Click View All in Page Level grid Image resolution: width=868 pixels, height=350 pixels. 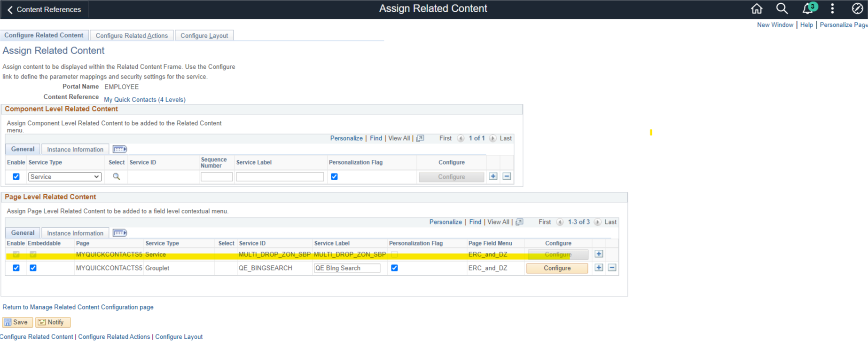(x=498, y=222)
